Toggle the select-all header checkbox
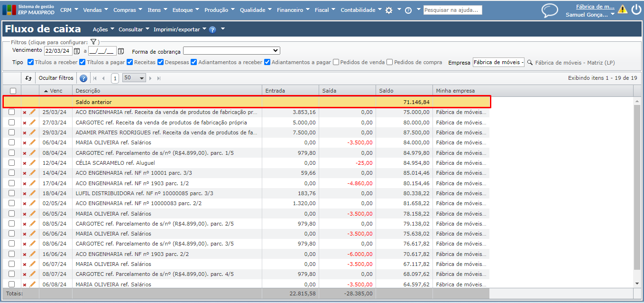 13,91
